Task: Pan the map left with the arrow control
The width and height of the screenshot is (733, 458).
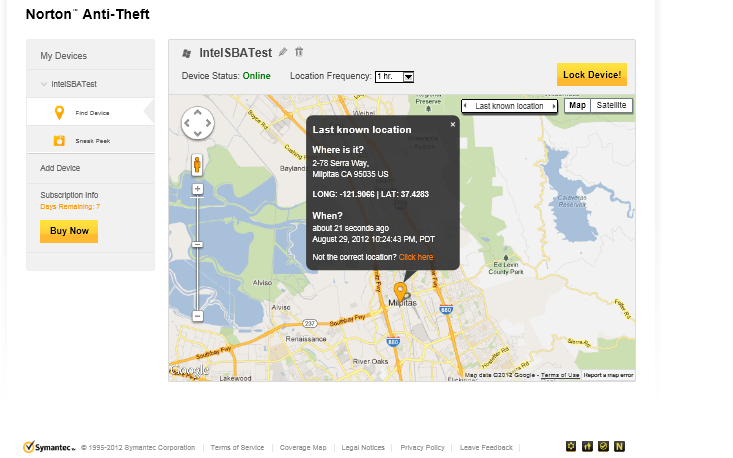Action: point(187,123)
